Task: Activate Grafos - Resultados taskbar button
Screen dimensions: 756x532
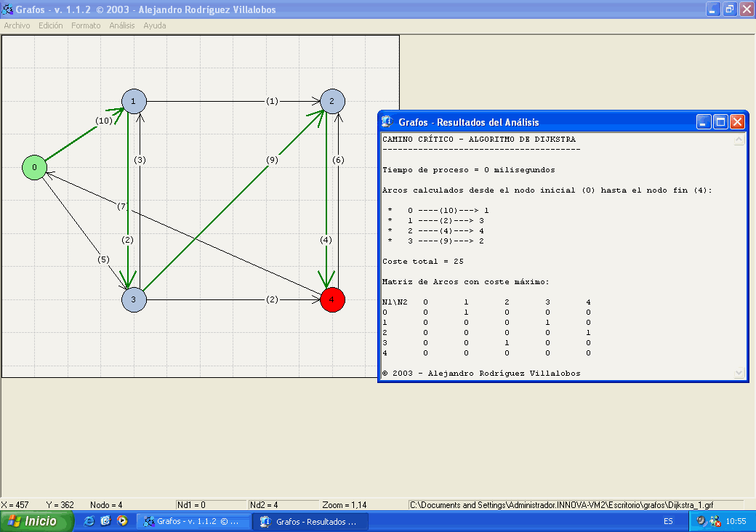Action: click(310, 521)
